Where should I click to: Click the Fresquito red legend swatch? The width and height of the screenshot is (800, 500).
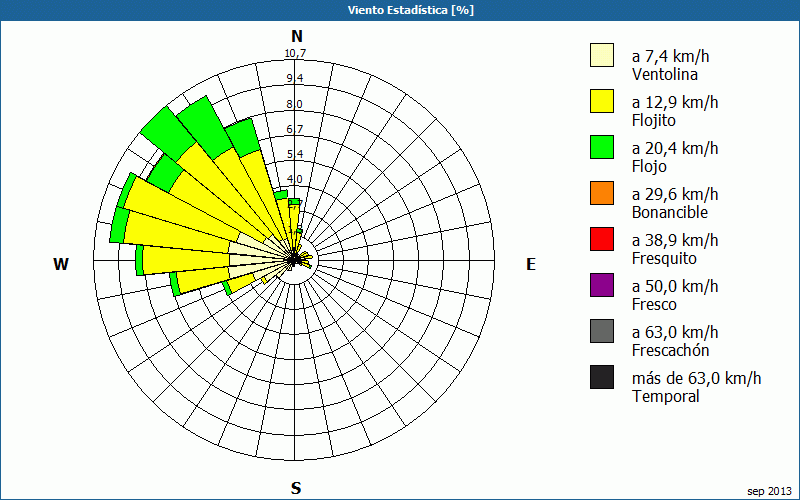[x=602, y=239]
